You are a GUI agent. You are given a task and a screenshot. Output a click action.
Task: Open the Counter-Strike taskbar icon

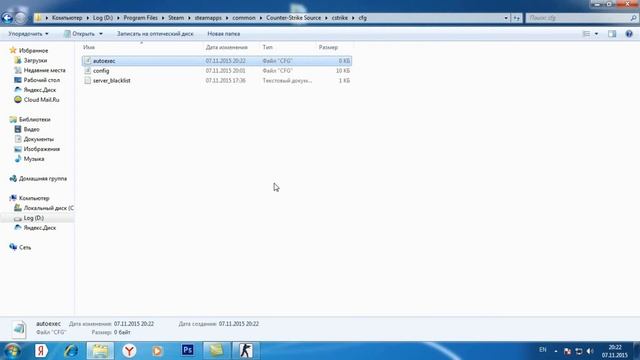coord(245,351)
